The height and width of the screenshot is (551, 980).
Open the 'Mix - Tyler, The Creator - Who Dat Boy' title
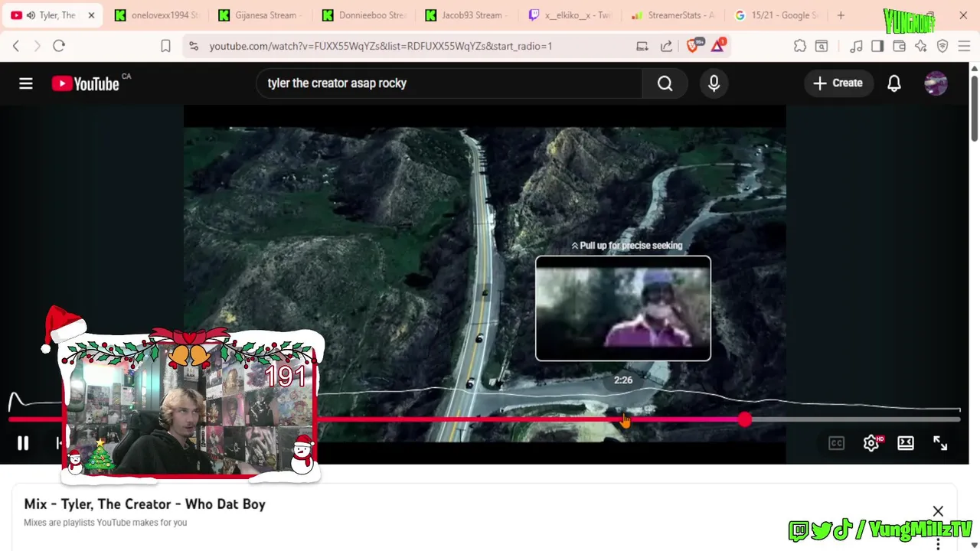[x=145, y=504]
